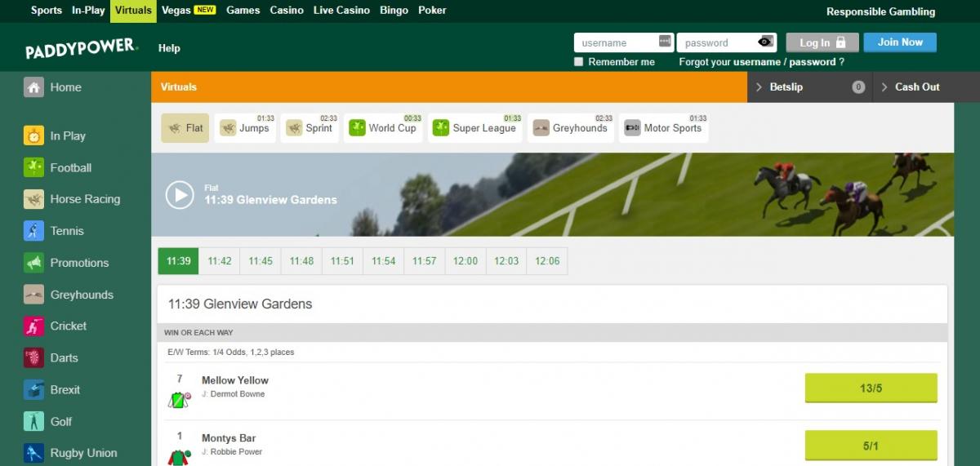Bet on Montys Bar at 5/1
This screenshot has height=466, width=980.
871,446
